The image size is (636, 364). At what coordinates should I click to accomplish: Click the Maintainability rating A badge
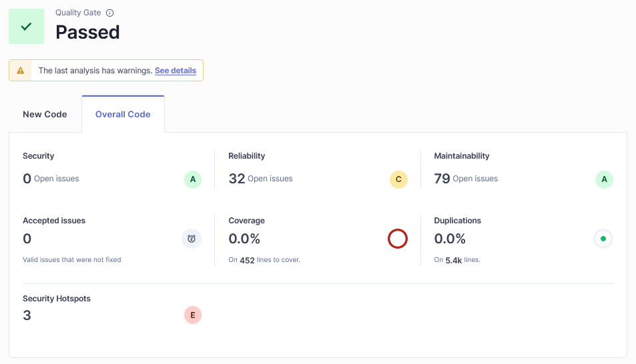tap(604, 179)
